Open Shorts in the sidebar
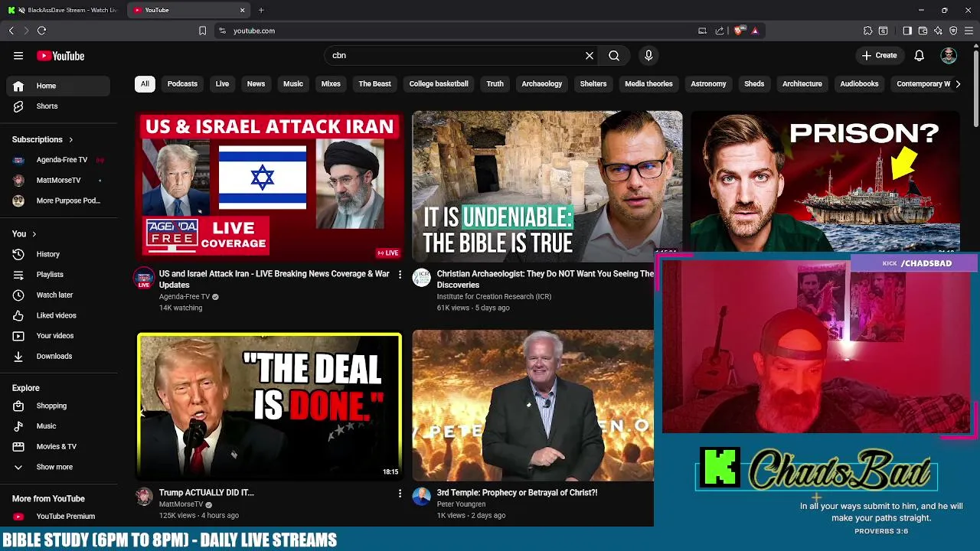980x551 pixels. pos(58,106)
